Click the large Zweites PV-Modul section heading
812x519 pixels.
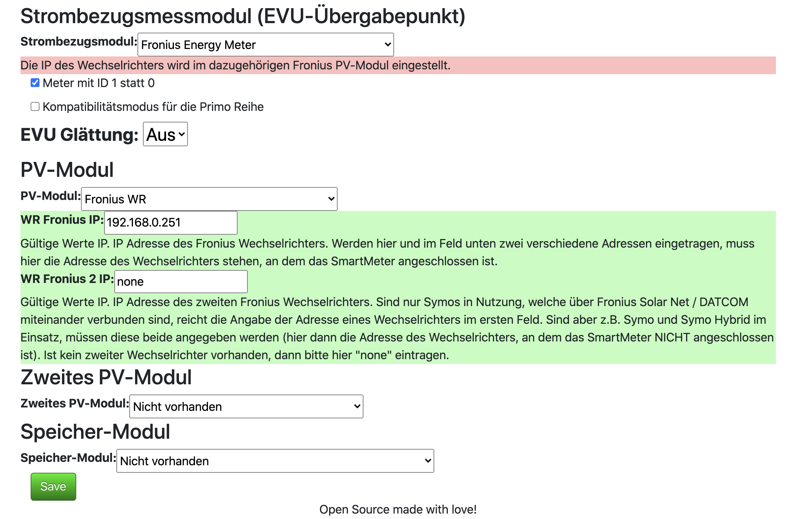(x=106, y=377)
